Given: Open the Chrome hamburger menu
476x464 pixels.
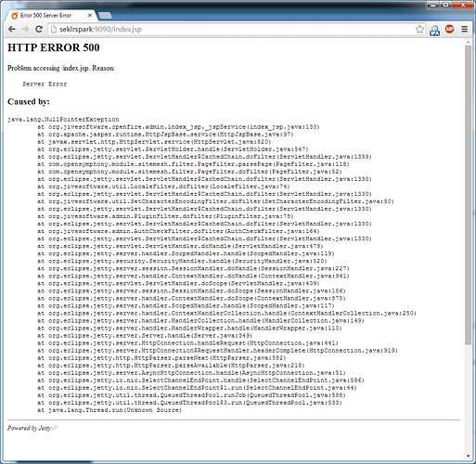Looking at the screenshot, I should pos(465,29).
